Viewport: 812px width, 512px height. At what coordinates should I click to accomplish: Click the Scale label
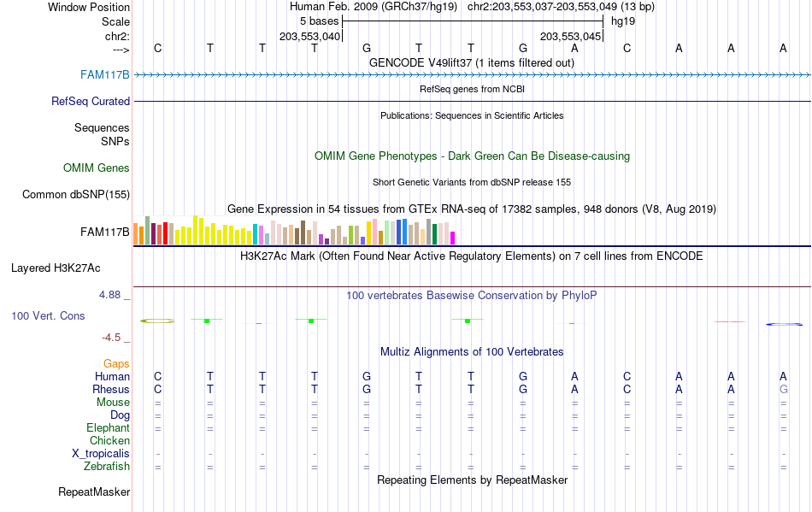pyautogui.click(x=115, y=21)
